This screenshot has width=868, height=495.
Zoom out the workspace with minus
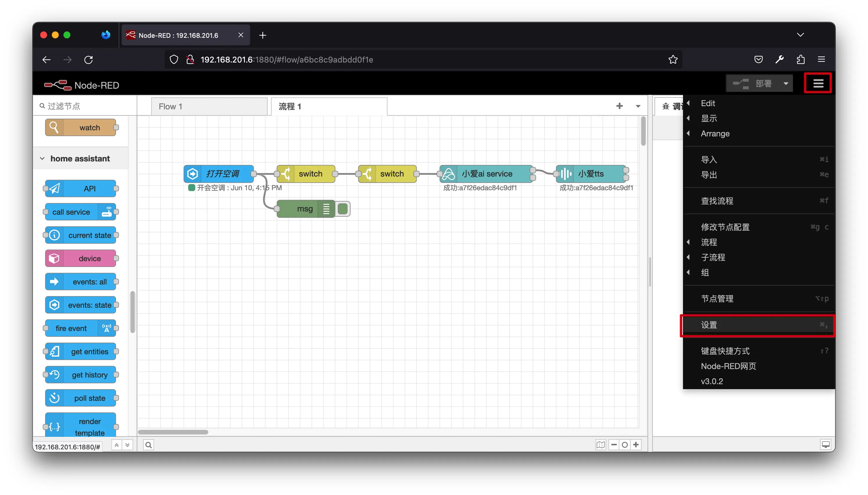coord(614,445)
